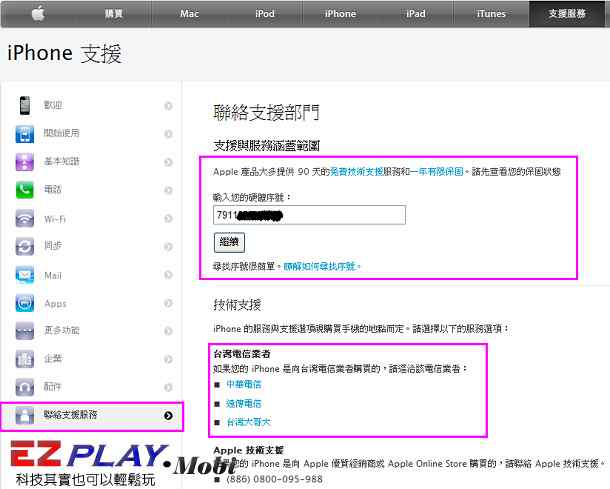Select the iPad tab
The height and width of the screenshot is (489, 610).
(x=415, y=14)
